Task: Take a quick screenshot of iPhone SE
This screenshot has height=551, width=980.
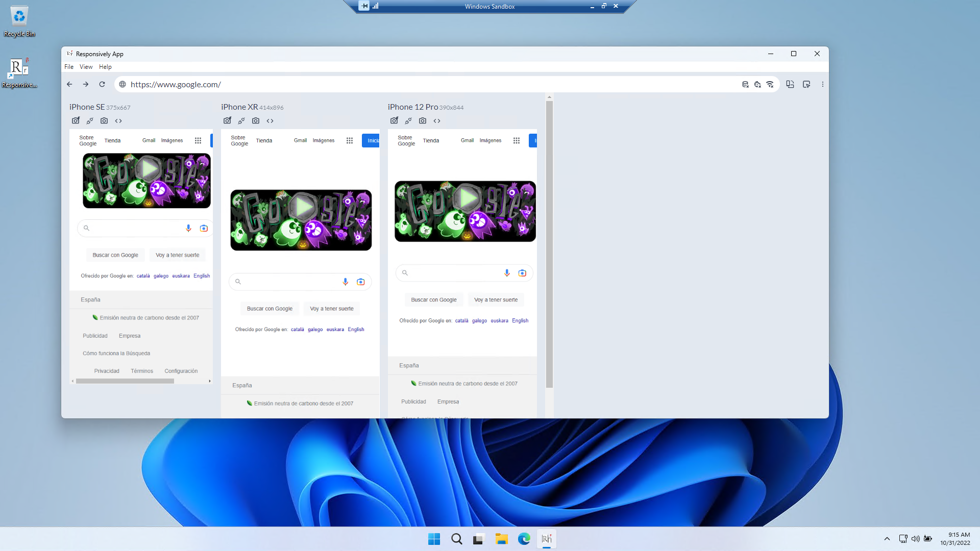Action: point(76,121)
